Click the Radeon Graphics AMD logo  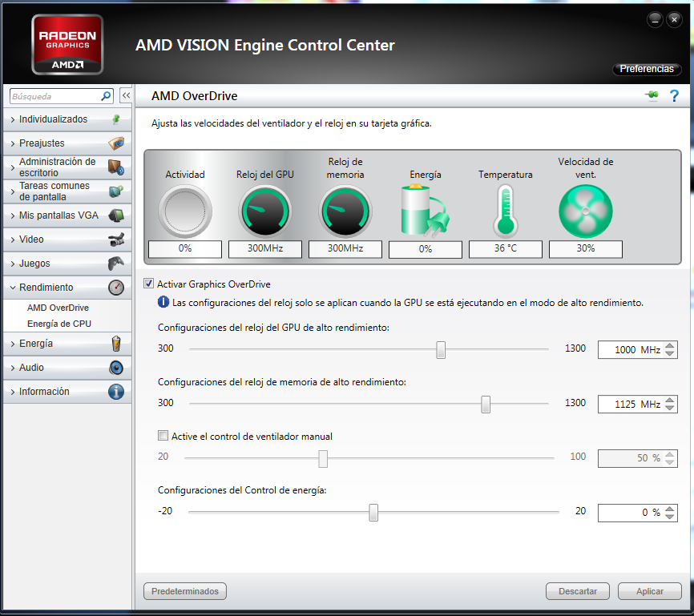pyautogui.click(x=67, y=44)
